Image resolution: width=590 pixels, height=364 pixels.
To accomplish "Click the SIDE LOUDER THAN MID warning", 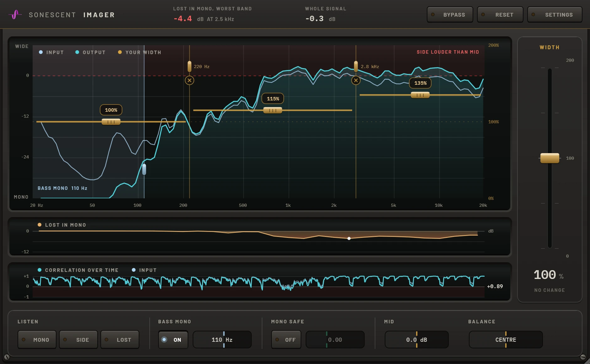I will pos(448,52).
